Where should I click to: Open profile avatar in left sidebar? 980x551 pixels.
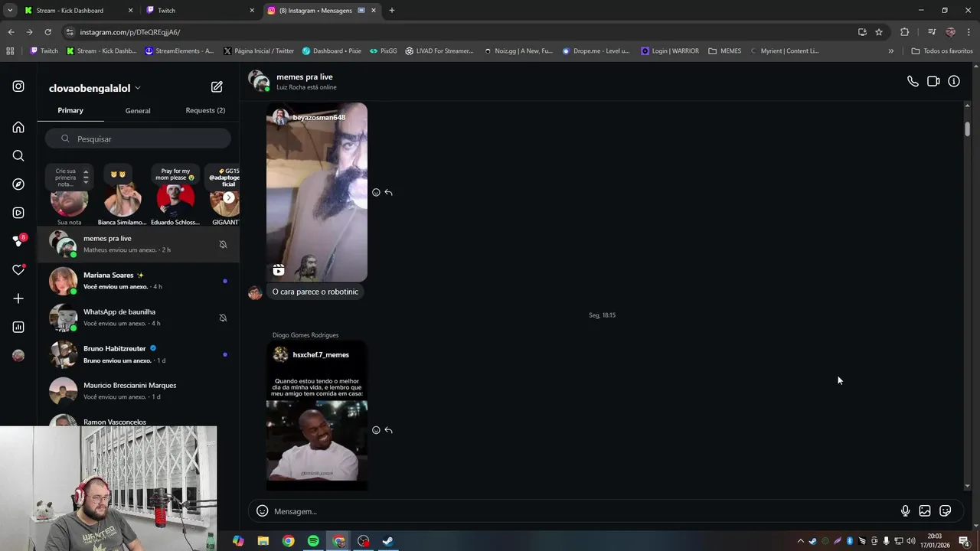coord(18,355)
